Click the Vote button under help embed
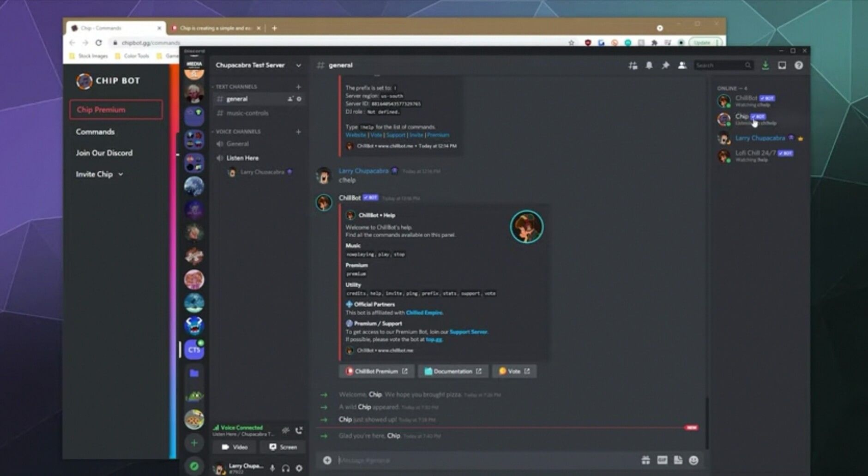868x476 pixels. (x=514, y=371)
